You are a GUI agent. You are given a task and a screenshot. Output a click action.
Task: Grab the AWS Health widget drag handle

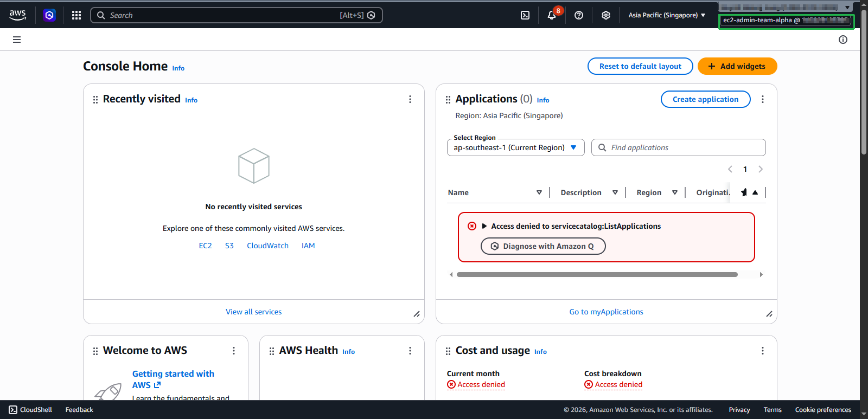[x=272, y=351]
